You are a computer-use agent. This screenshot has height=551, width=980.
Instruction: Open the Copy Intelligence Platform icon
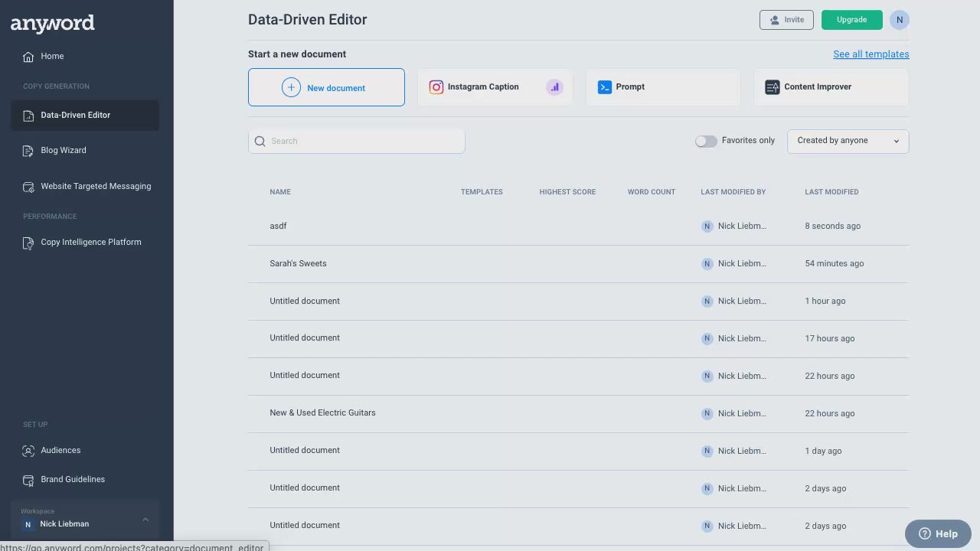28,243
